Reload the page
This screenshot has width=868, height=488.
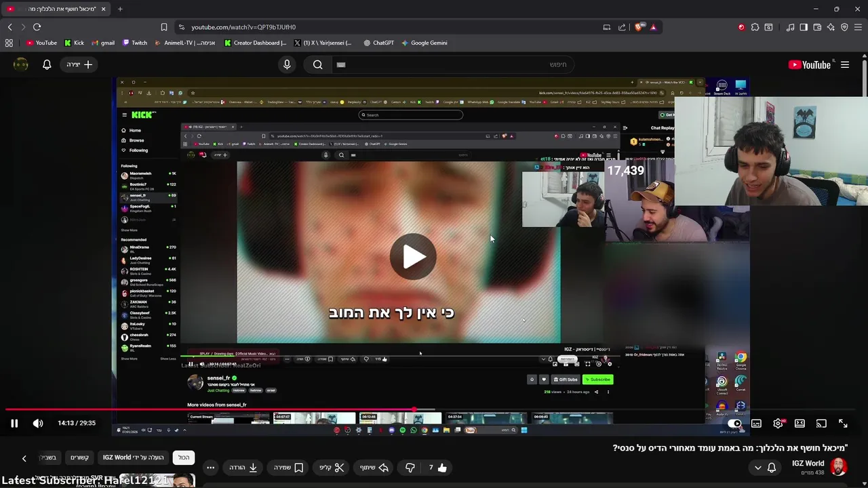pyautogui.click(x=37, y=27)
